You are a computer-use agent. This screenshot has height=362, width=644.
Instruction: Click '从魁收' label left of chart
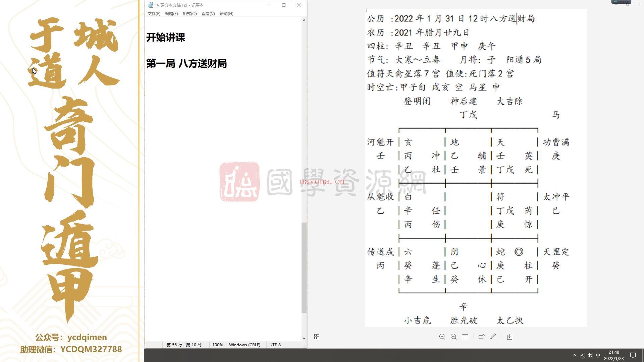(x=380, y=197)
